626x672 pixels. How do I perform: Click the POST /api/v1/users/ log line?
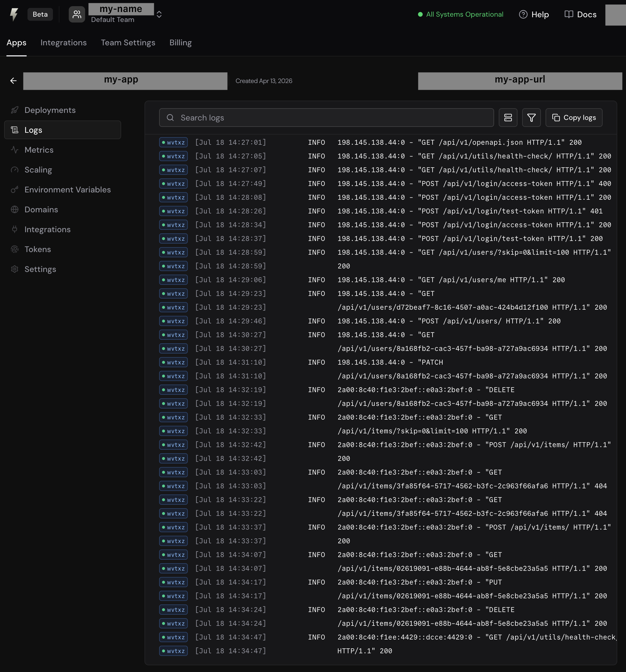[x=449, y=321]
